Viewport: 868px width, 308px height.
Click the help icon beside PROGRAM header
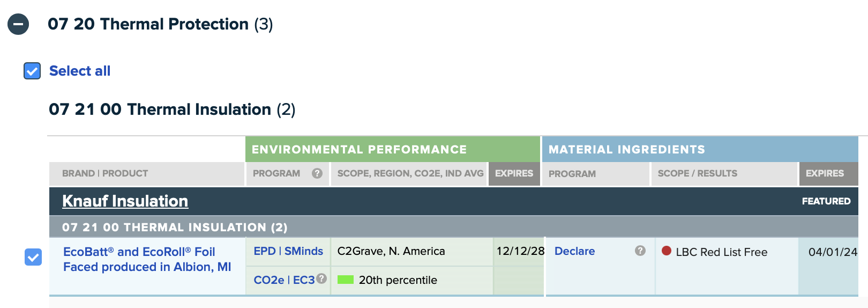[x=317, y=173]
